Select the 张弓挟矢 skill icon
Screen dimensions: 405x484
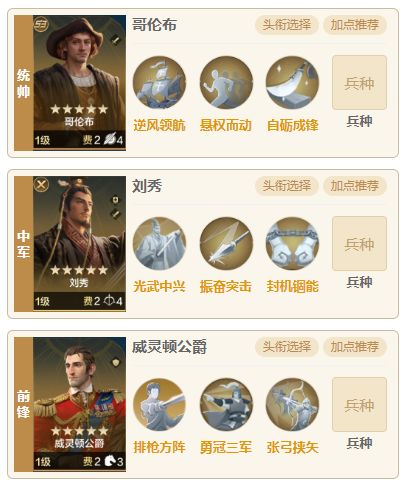tap(292, 405)
